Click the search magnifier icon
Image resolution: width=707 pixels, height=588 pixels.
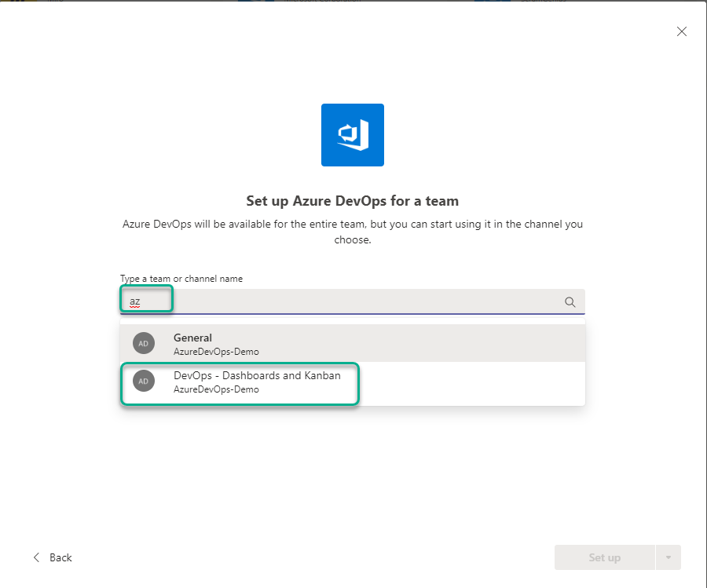point(570,302)
